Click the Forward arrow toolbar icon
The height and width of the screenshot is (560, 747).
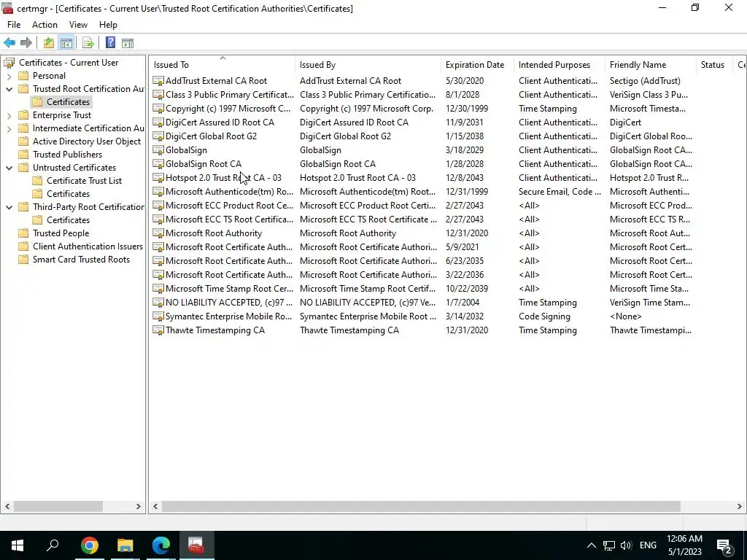[26, 43]
